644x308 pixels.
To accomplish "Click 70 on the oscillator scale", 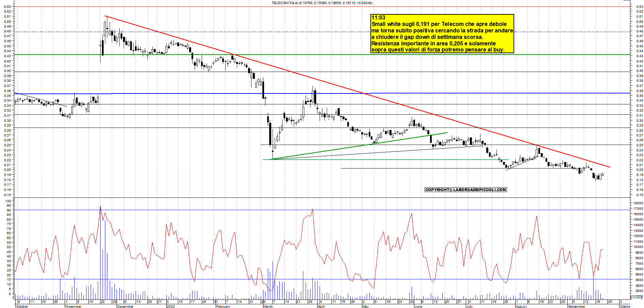I will [x=9, y=229].
